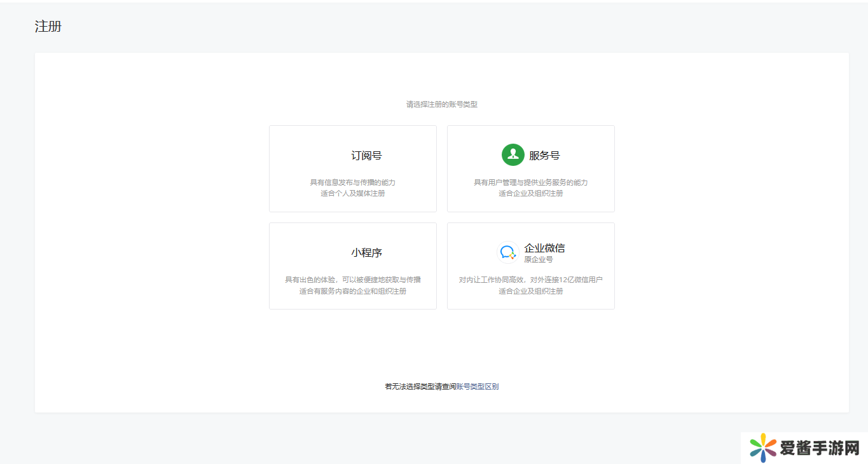Screen dimensions: 868x464
Task: Click the 注册 page heading
Action: 48,27
